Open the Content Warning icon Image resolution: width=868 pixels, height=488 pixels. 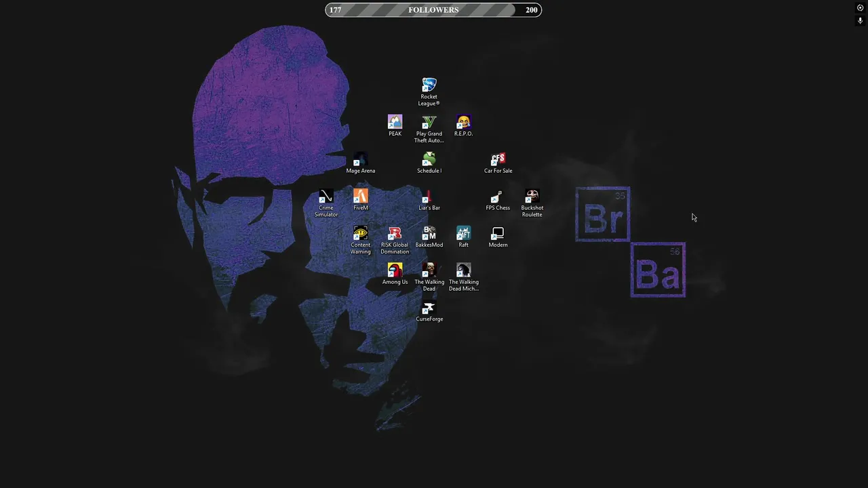pos(360,241)
